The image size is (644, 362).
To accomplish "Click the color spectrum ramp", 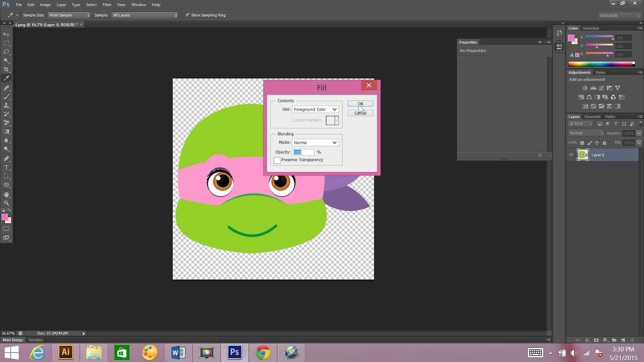I will (601, 64).
